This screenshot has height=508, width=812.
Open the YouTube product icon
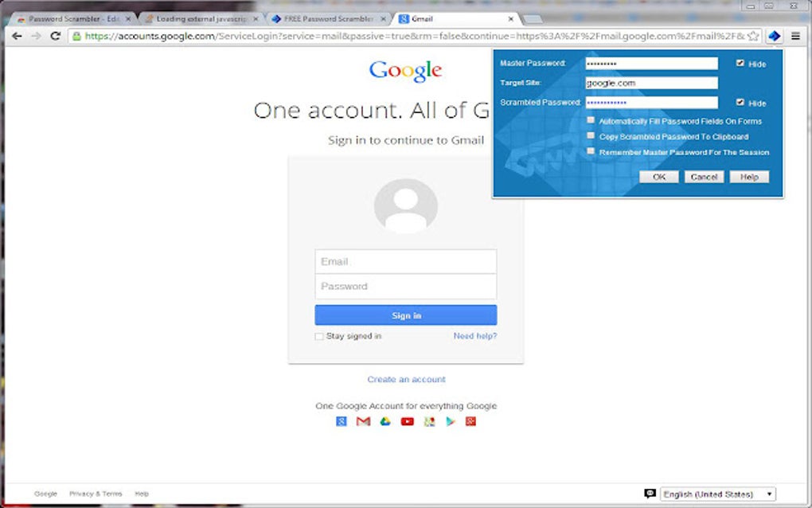click(408, 421)
